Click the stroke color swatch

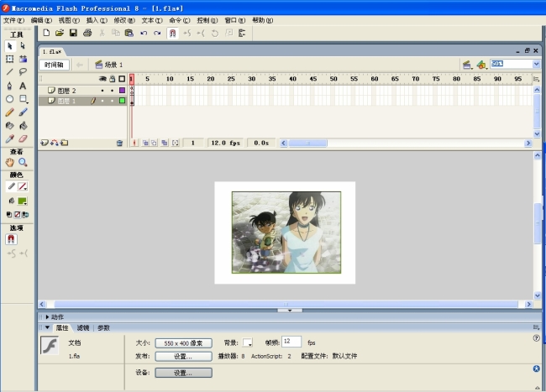coord(23,186)
